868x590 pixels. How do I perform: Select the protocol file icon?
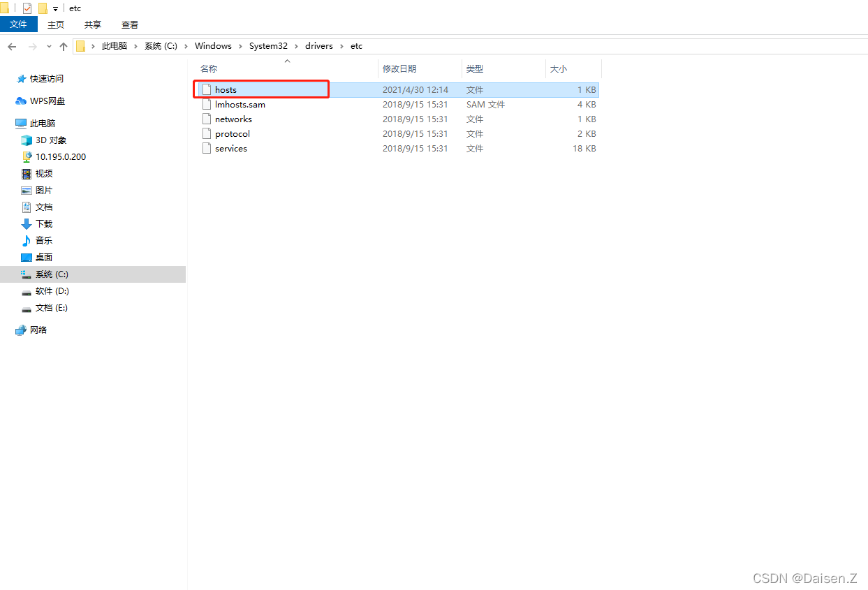point(206,133)
